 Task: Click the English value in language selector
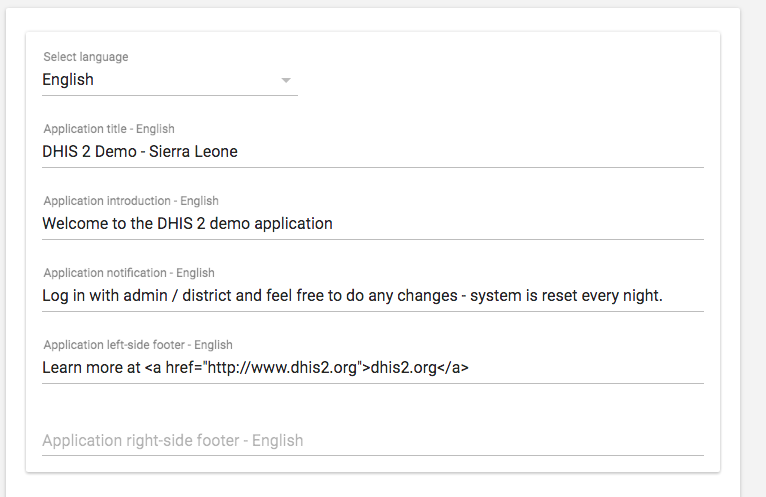click(x=68, y=80)
